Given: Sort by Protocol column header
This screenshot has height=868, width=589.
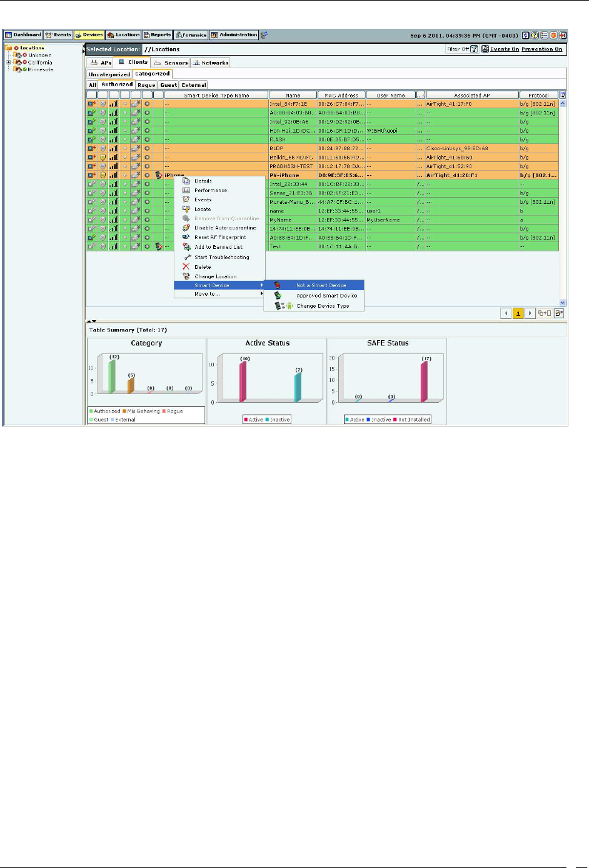Looking at the screenshot, I should [538, 96].
